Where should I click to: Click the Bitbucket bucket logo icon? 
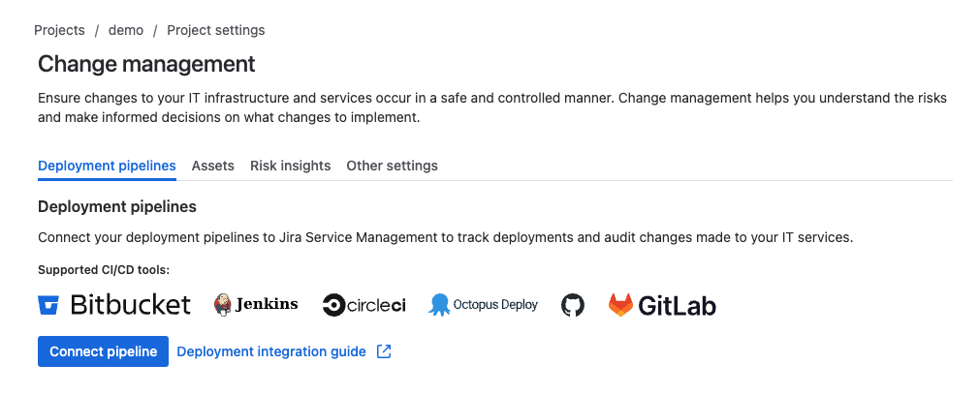click(48, 305)
